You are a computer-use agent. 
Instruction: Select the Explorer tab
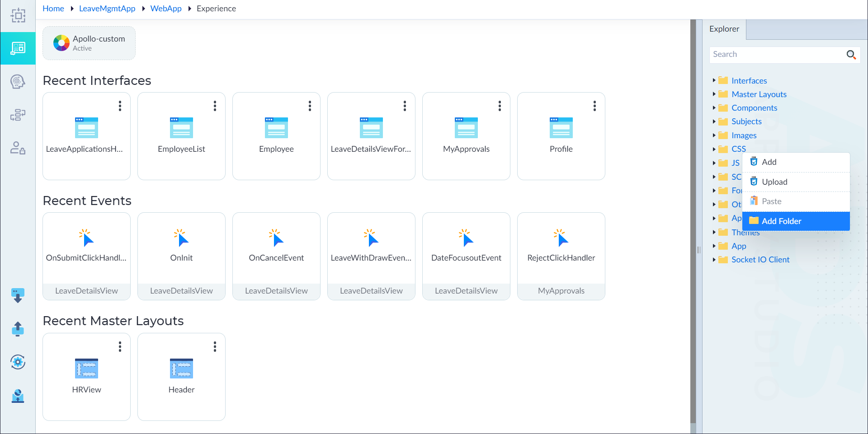tap(724, 29)
